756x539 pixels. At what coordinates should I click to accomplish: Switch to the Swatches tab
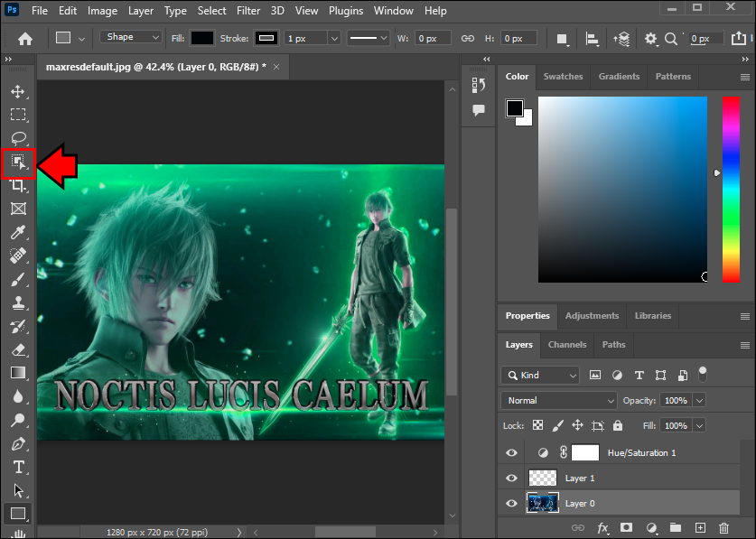(x=563, y=77)
